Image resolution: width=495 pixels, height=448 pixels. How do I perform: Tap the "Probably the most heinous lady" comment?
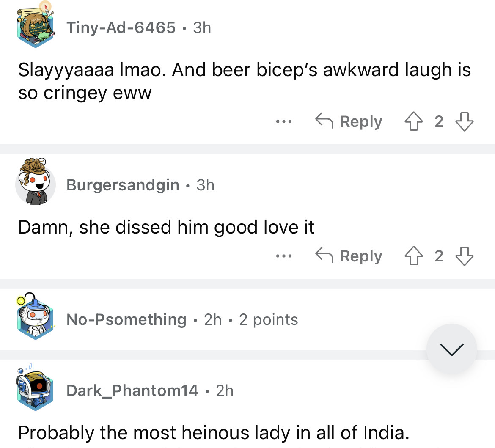(214, 433)
